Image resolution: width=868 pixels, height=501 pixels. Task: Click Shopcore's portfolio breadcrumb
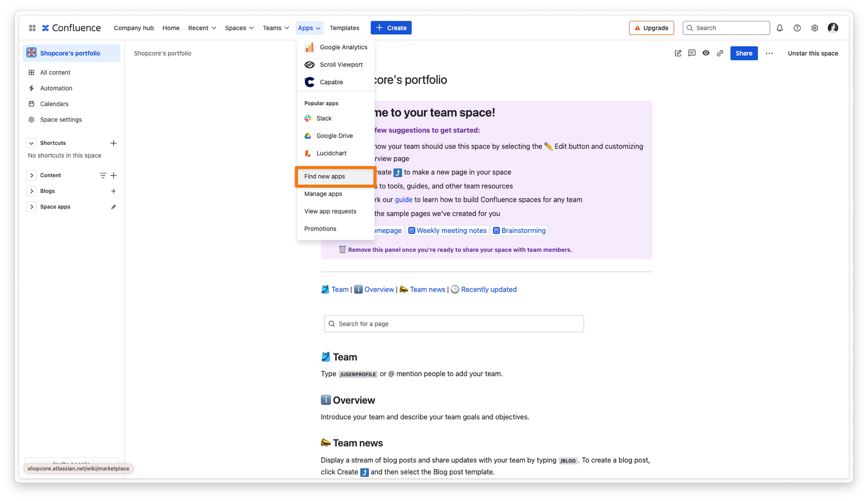point(162,53)
